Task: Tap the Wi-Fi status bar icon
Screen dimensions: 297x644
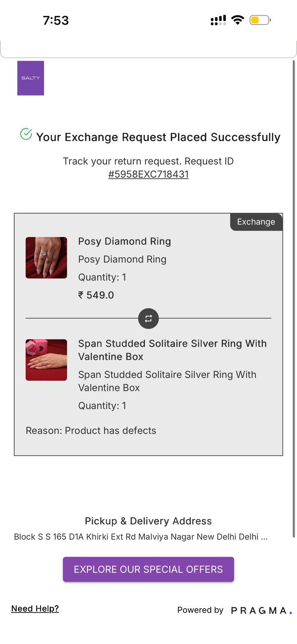Action: point(238,20)
